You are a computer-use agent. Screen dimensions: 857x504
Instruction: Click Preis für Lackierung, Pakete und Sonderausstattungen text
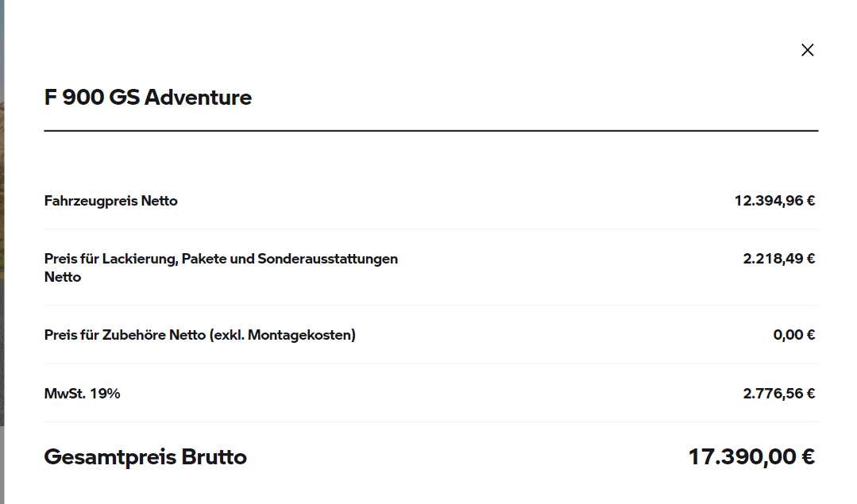pos(221,259)
